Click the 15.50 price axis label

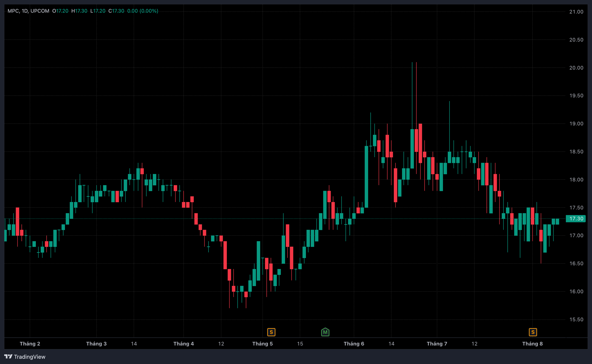576,319
